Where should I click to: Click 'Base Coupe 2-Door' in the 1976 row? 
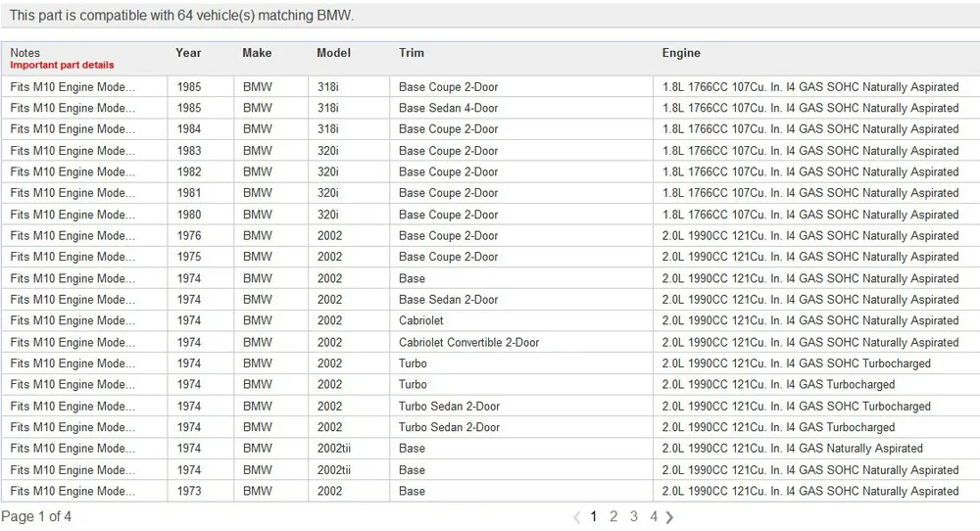pos(448,235)
